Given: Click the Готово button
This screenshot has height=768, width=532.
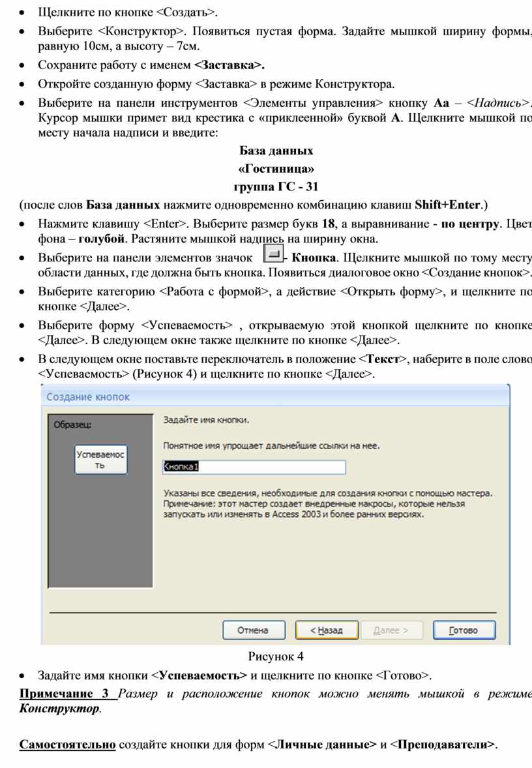Looking at the screenshot, I should click(464, 630).
